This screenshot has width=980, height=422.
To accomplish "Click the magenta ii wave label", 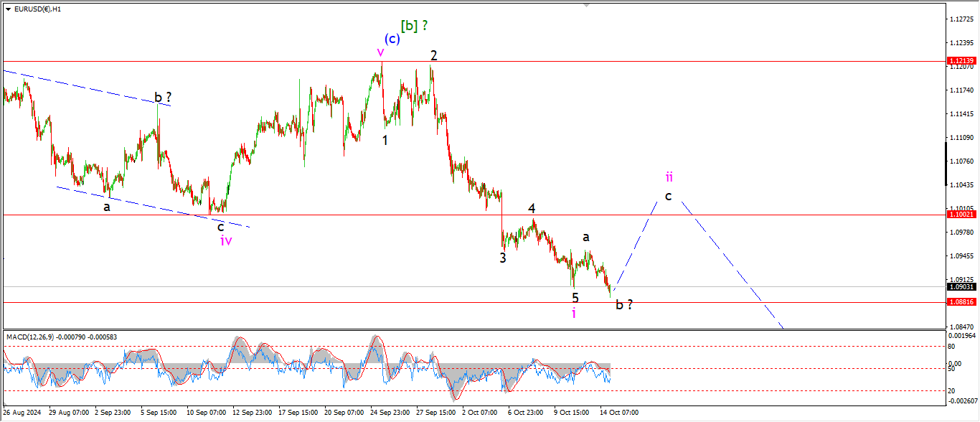I will tap(669, 177).
